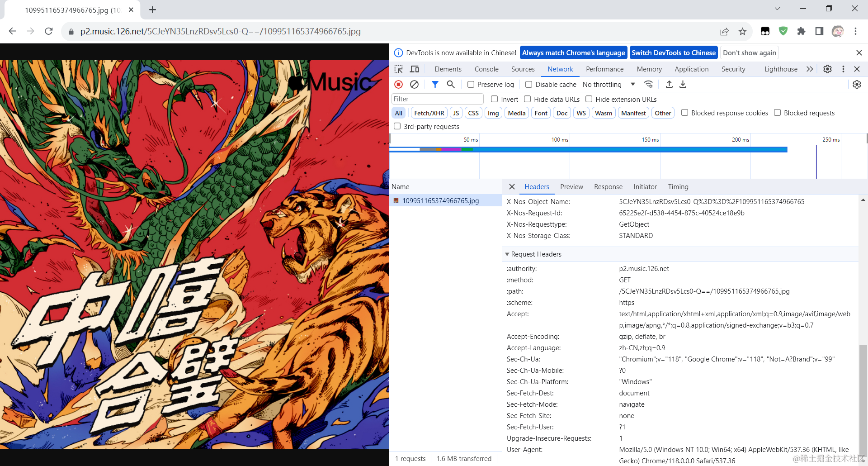This screenshot has height=466, width=868.
Task: Open the Performance tab
Action: point(604,69)
